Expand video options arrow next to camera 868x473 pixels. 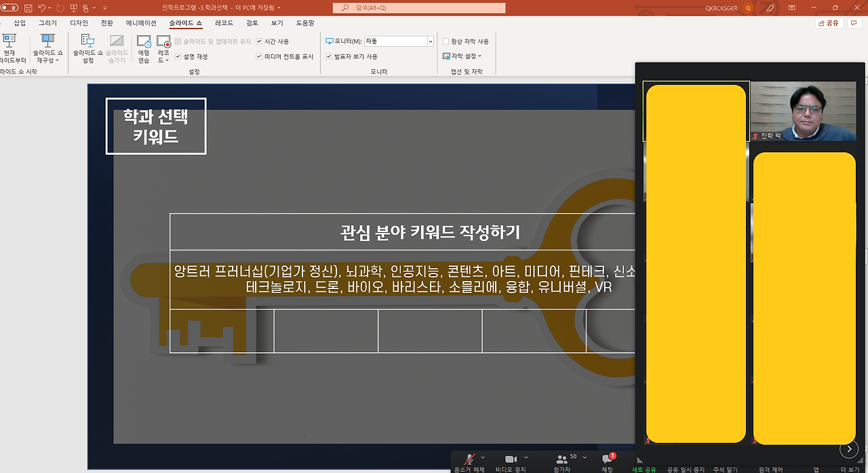point(527,458)
